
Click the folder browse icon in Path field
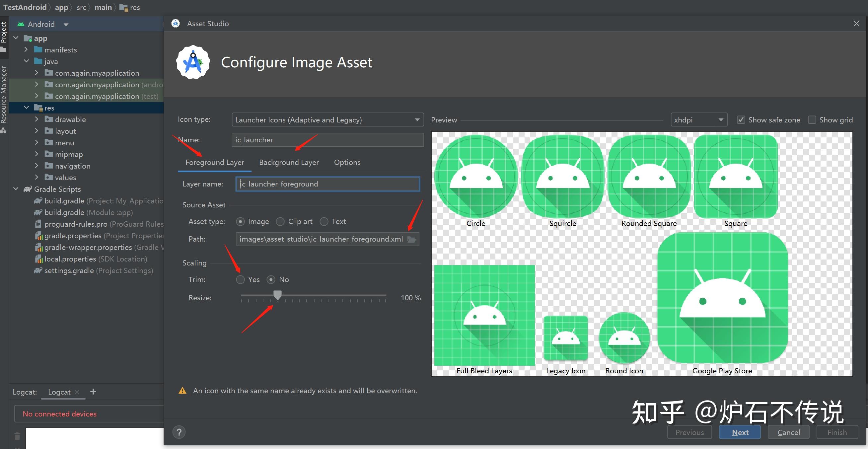click(x=411, y=239)
